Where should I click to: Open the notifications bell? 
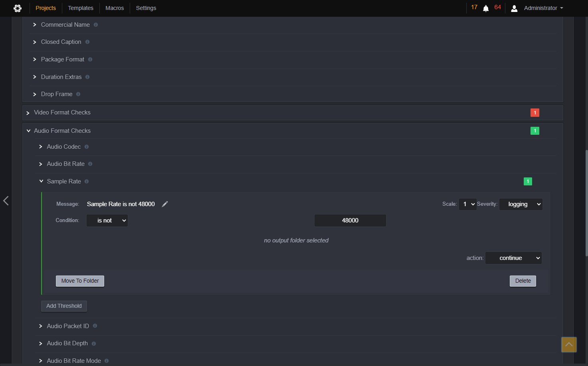[x=486, y=8]
